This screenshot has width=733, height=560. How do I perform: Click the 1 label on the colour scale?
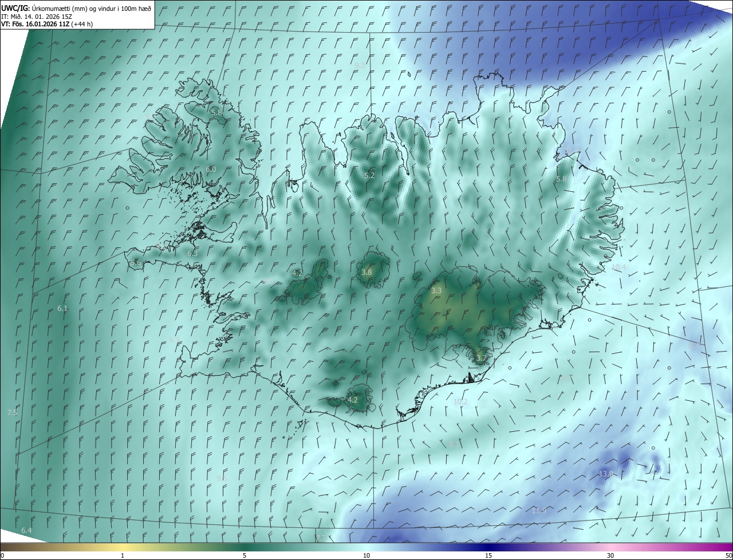123,555
